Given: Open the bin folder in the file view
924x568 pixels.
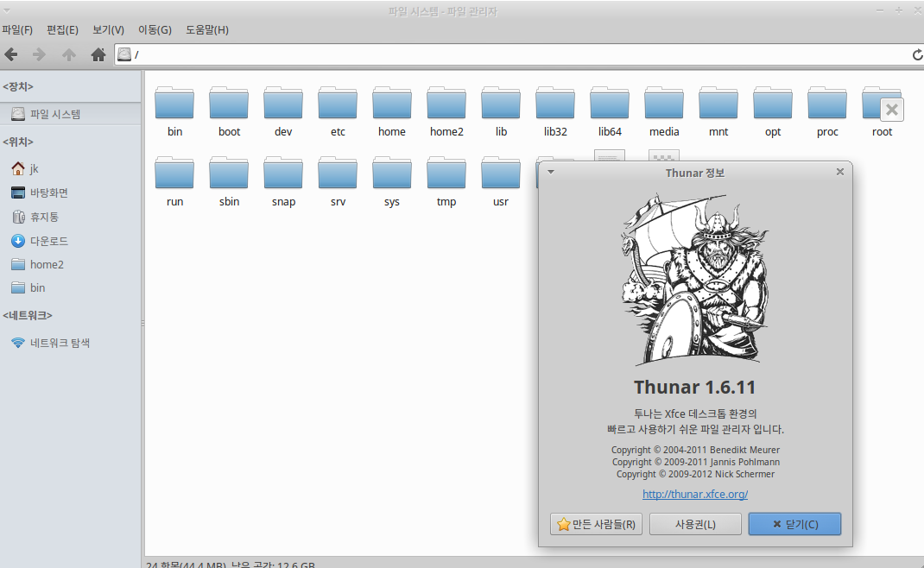Looking at the screenshot, I should pos(174,112).
